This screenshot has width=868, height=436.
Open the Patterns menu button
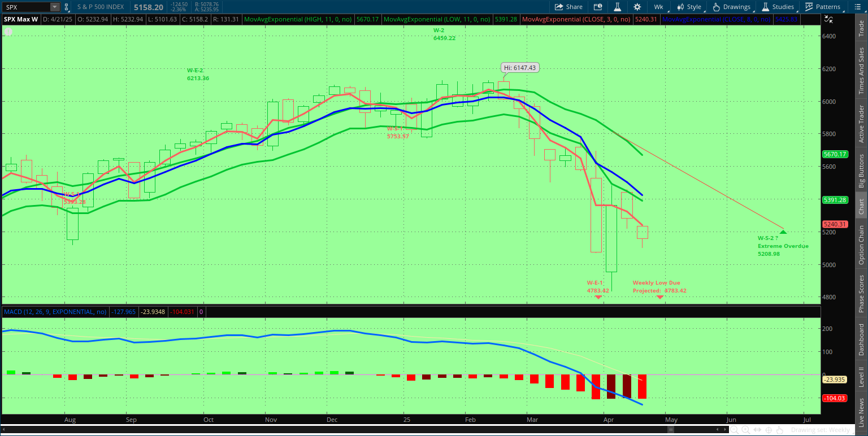point(823,7)
